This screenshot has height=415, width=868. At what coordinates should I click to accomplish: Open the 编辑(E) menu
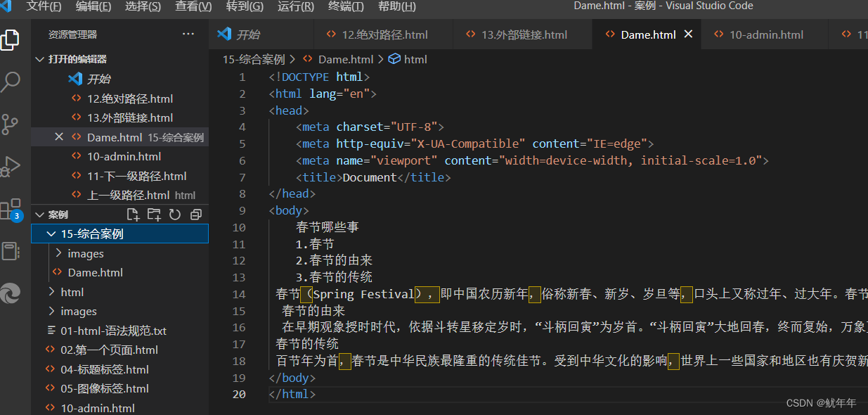point(93,6)
